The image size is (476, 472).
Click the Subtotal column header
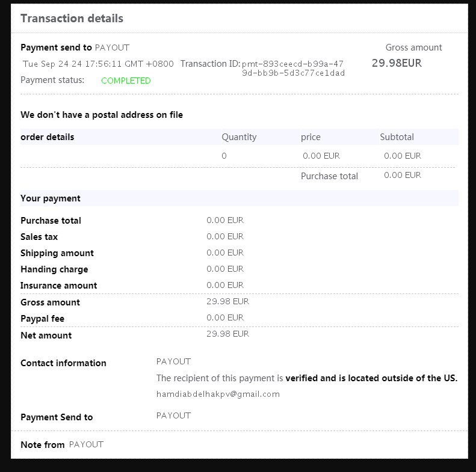[397, 137]
